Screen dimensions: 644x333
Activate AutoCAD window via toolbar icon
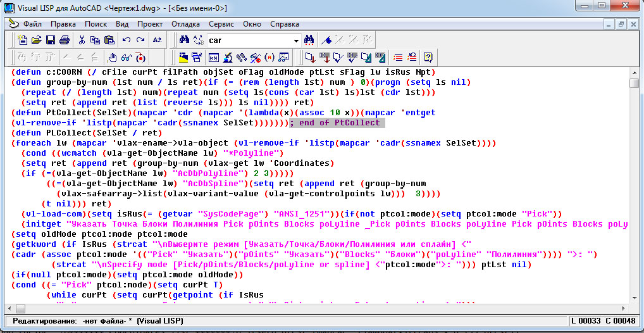[x=183, y=57]
